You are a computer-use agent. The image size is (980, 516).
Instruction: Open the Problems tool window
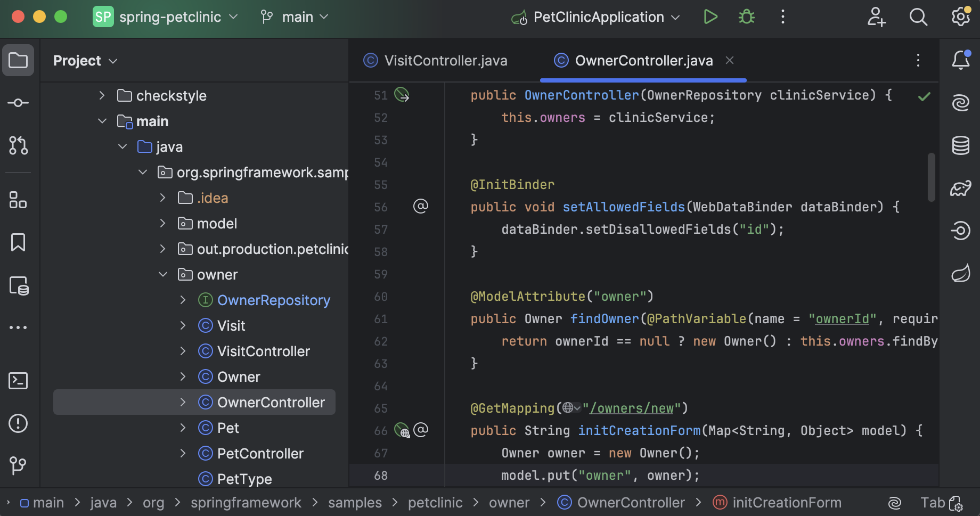[x=18, y=423]
